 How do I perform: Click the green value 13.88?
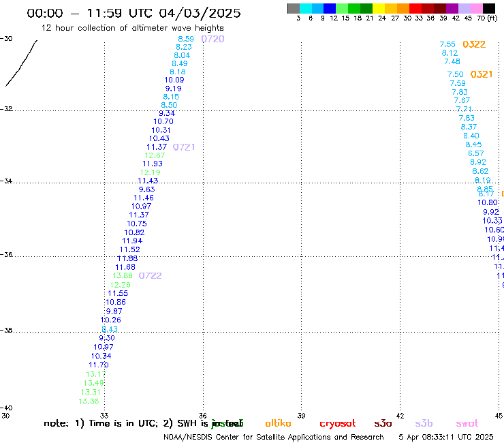click(123, 276)
